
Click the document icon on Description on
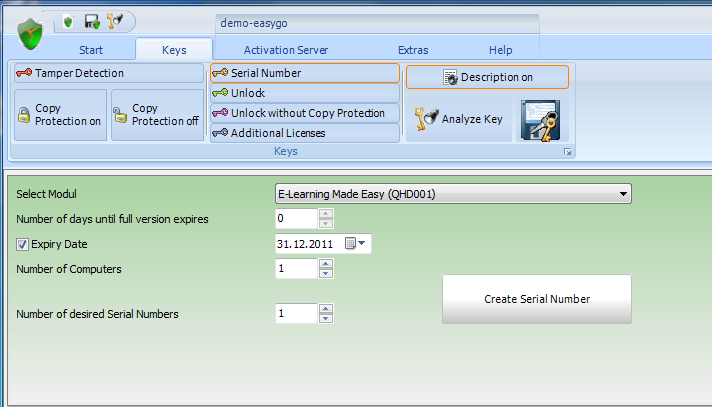tap(450, 77)
